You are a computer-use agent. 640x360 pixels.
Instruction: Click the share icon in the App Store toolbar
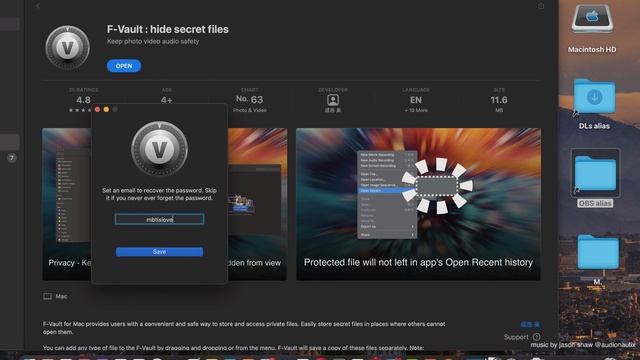541,6
